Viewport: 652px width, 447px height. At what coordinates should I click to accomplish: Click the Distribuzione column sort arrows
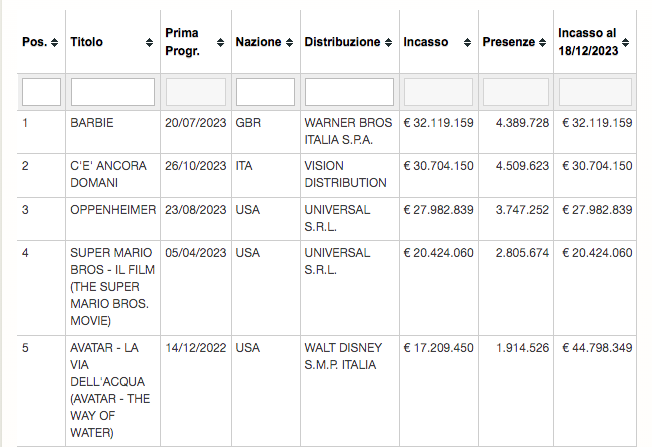pyautogui.click(x=390, y=43)
